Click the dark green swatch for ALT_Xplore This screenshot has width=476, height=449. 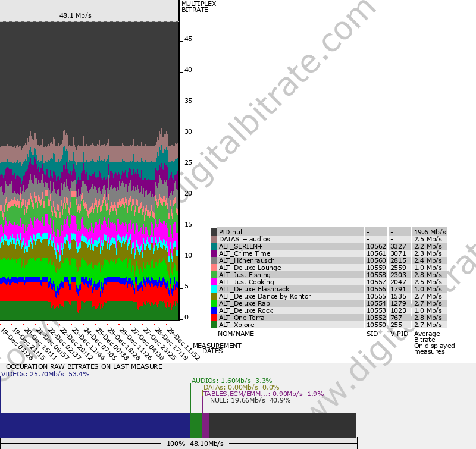tap(213, 325)
